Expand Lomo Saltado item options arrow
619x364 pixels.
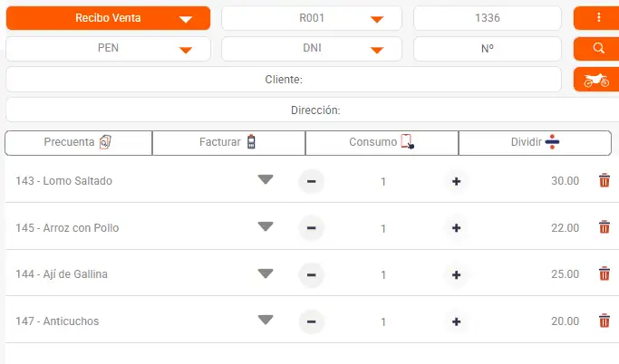point(265,180)
